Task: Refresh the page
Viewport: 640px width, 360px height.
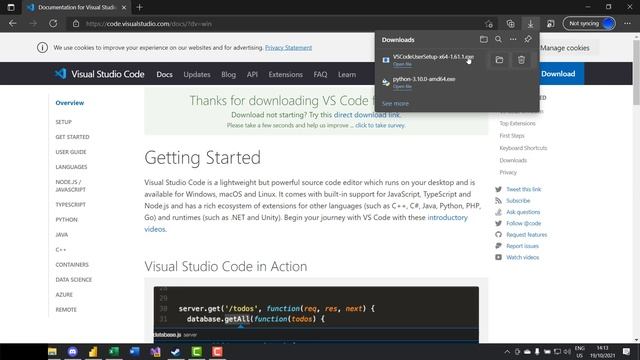Action: tap(53, 24)
